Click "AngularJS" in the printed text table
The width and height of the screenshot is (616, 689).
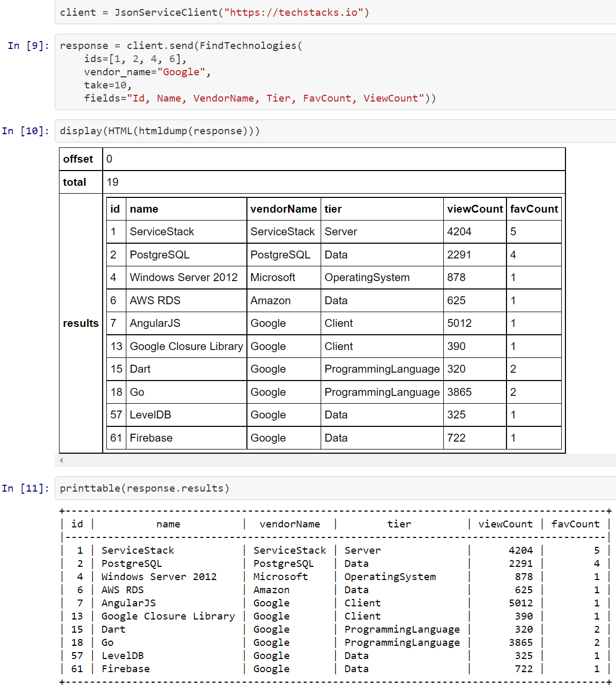pos(129,603)
